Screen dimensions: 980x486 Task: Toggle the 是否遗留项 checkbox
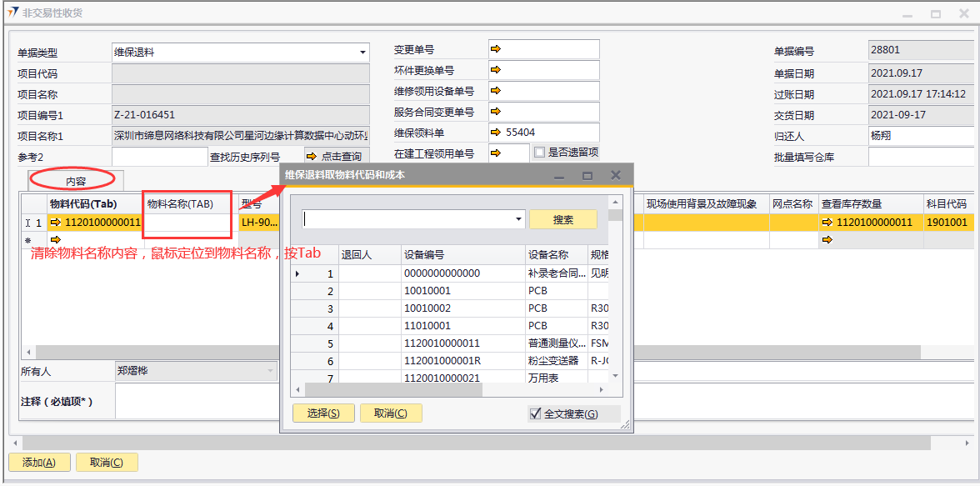539,153
